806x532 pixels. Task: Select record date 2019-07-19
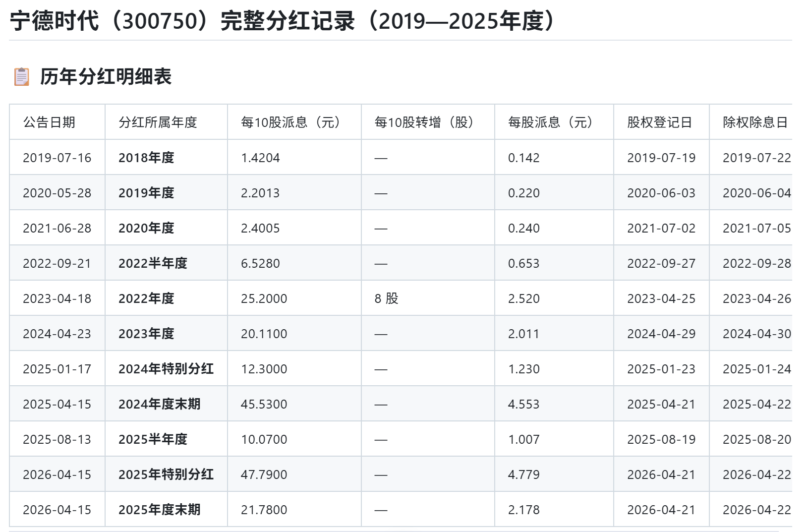click(x=661, y=158)
